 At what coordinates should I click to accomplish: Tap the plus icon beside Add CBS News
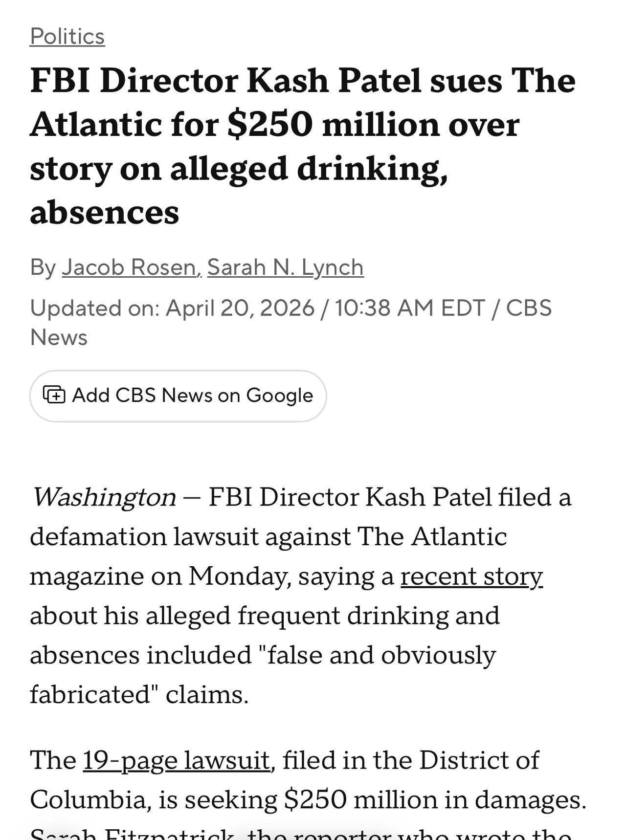coord(54,395)
